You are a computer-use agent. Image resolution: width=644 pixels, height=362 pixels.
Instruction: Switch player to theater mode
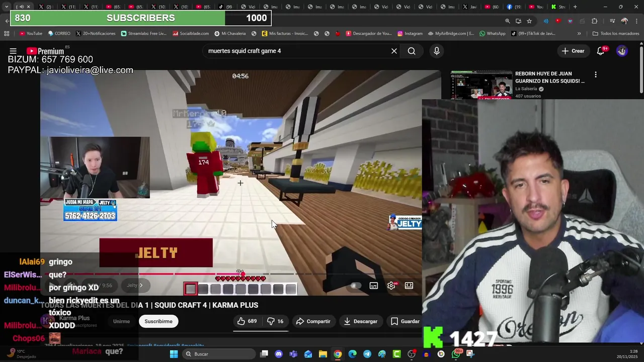tap(409, 286)
